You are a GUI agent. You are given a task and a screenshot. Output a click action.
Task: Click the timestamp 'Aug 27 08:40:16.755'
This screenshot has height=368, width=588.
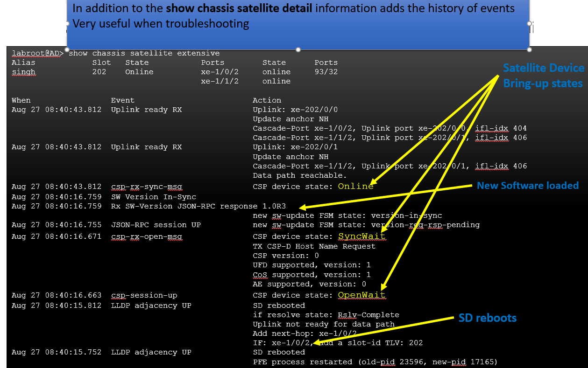point(57,225)
